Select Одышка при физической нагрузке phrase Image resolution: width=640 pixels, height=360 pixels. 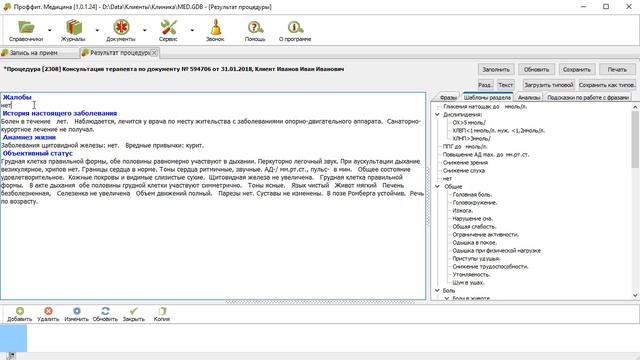click(497, 251)
